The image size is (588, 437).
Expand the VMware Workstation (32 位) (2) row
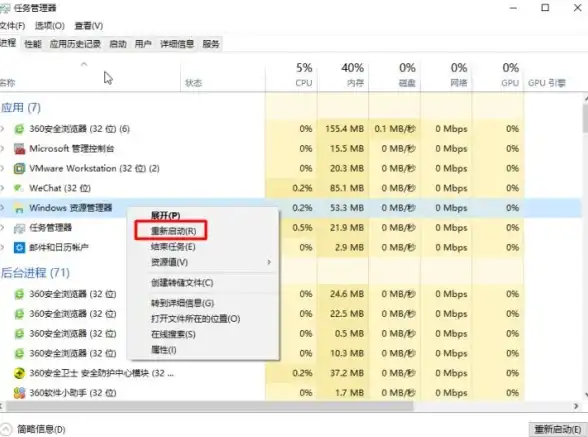coord(2,168)
